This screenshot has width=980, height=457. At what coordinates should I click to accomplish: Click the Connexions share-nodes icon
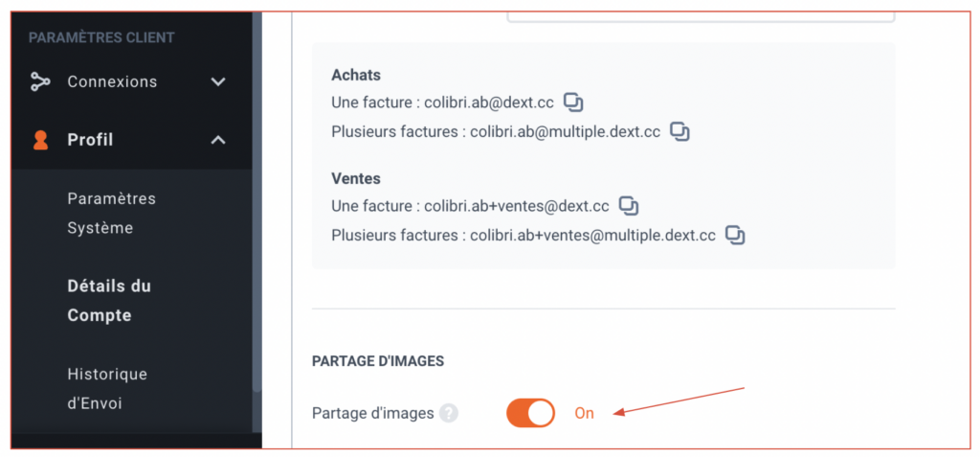tap(40, 82)
